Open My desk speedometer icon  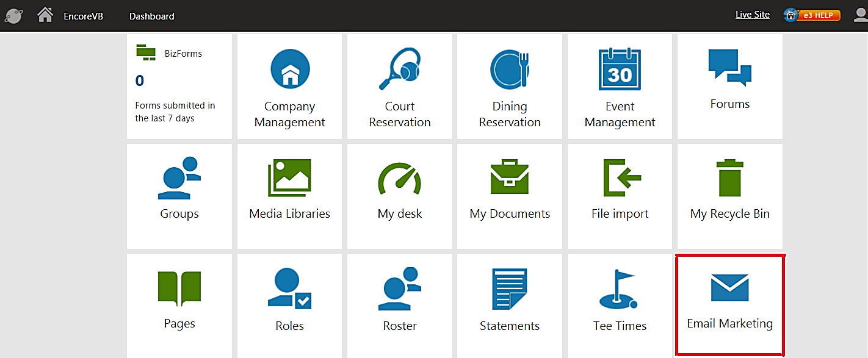(399, 178)
